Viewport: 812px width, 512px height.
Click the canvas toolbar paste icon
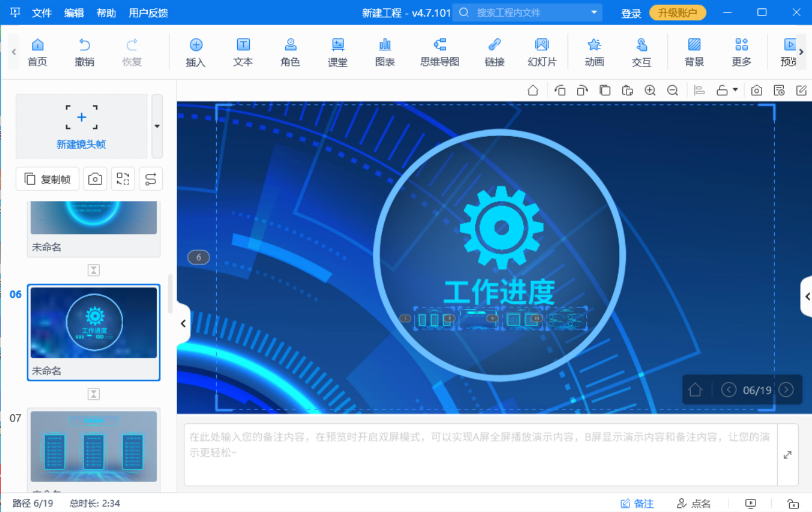pyautogui.click(x=628, y=91)
